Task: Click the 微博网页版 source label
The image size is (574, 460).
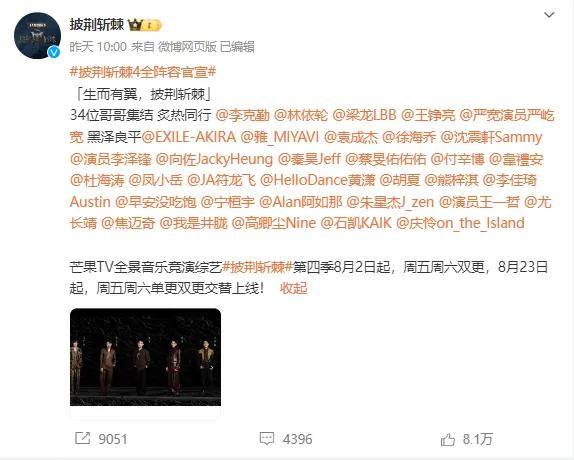Action: pyautogui.click(x=187, y=47)
